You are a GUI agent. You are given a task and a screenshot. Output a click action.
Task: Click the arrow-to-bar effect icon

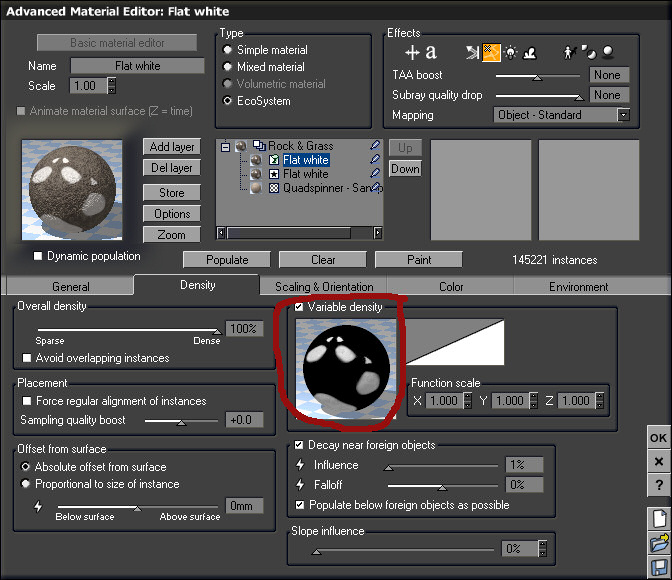point(473,53)
